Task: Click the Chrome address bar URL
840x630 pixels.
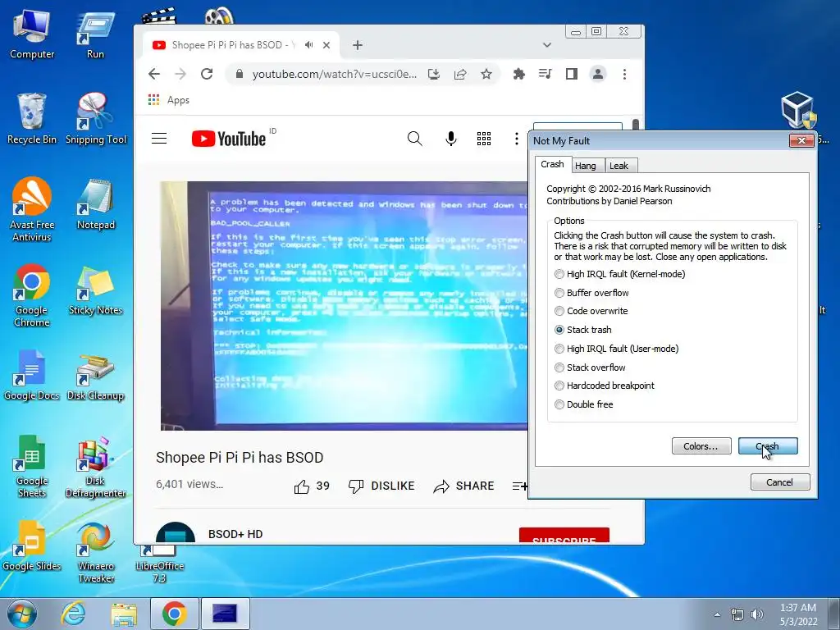Action: tap(335, 74)
